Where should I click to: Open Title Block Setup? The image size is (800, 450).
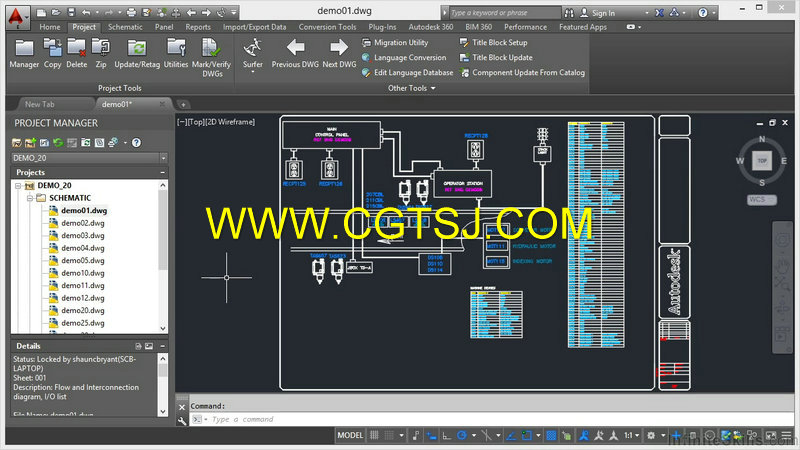coord(493,43)
